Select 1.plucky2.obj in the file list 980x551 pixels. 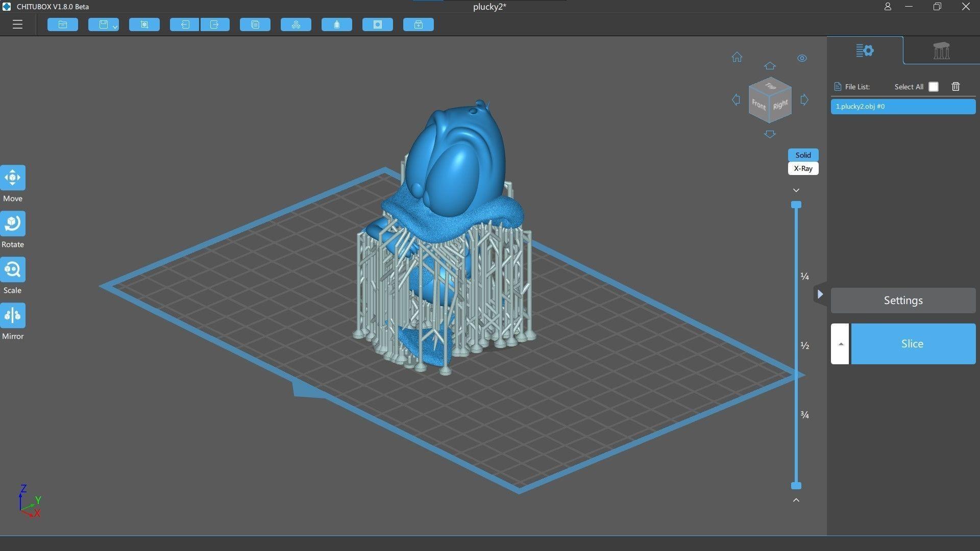(902, 106)
